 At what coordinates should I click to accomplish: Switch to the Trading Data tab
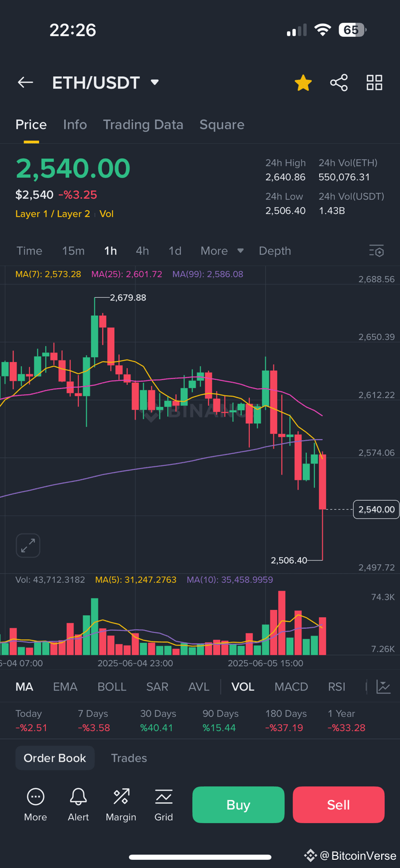click(x=143, y=125)
